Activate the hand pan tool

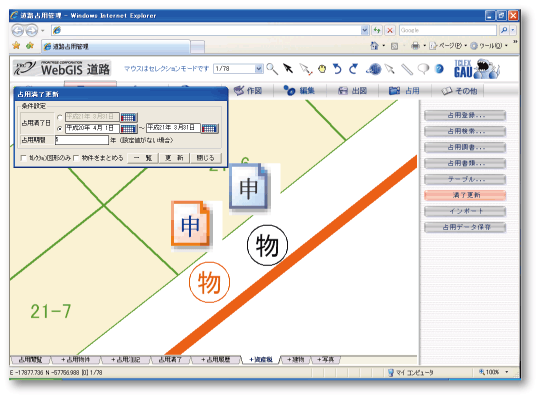(322, 69)
